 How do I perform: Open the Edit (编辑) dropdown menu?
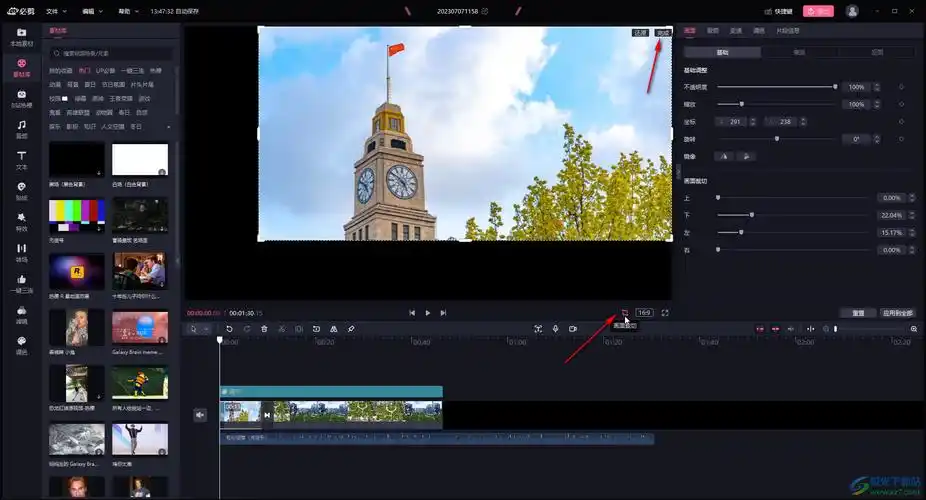click(92, 11)
